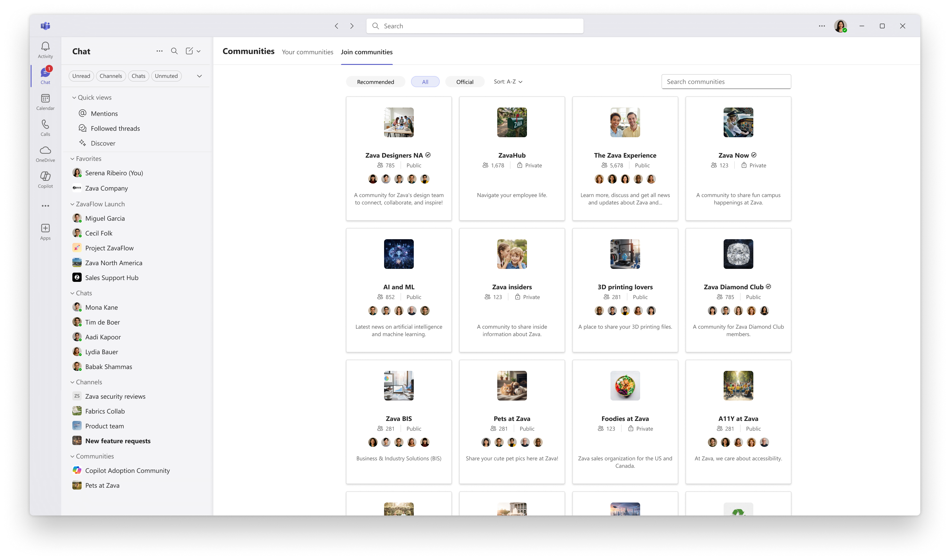Screen dimensions: 950x560
Task: Toggle the Chats filter pill
Action: pos(138,76)
